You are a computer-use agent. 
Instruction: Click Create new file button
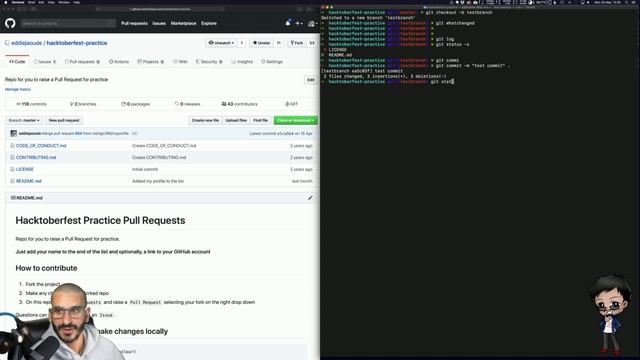tap(205, 120)
